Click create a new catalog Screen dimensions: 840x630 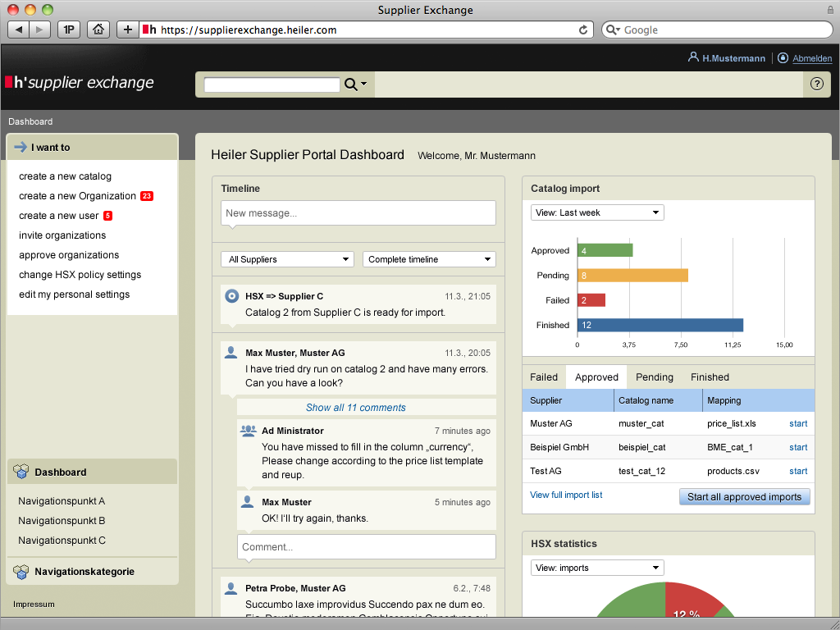(x=66, y=176)
